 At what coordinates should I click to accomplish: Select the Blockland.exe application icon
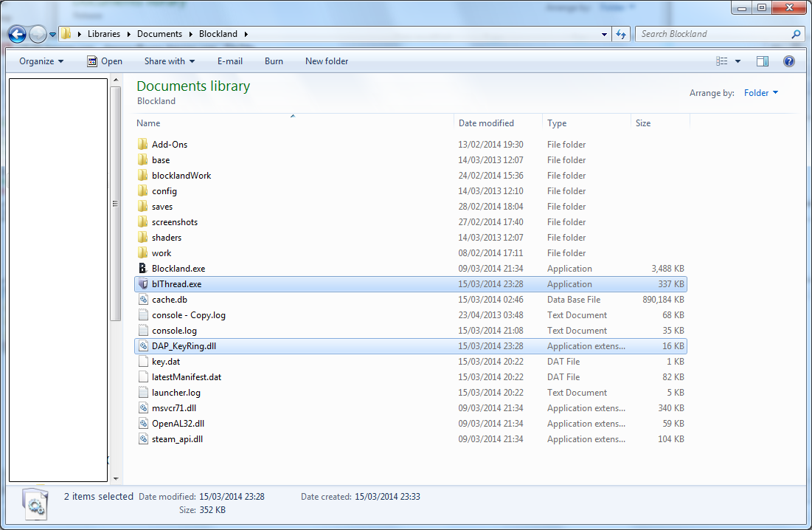tap(143, 269)
